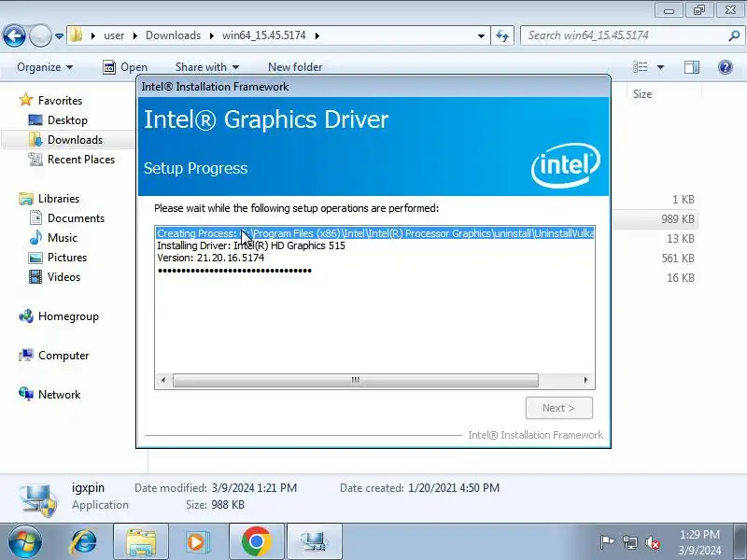Open the Windows Start menu
The width and height of the screenshot is (747, 560).
(x=24, y=541)
